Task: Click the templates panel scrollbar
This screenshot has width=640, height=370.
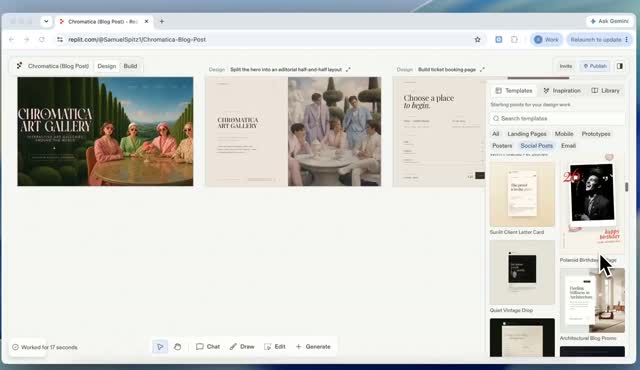Action: (627, 187)
